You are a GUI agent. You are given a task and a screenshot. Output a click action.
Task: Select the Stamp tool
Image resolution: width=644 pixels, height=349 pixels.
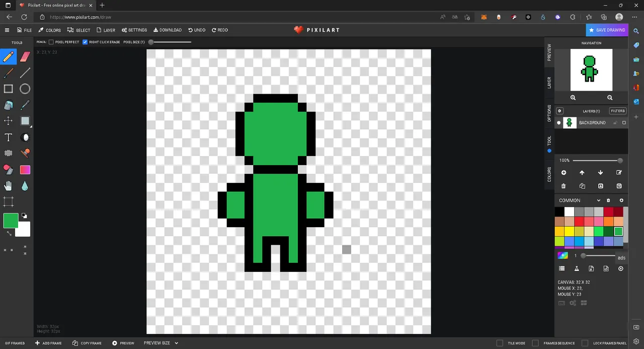point(25,153)
